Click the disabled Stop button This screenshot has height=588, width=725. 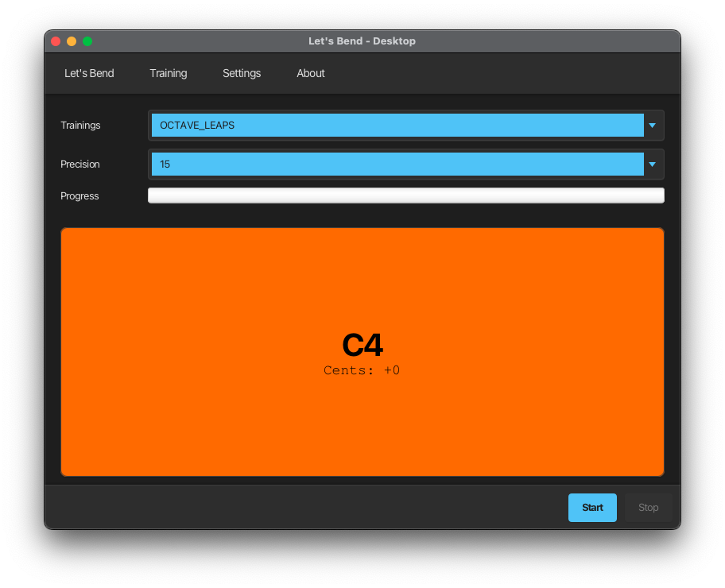point(648,508)
